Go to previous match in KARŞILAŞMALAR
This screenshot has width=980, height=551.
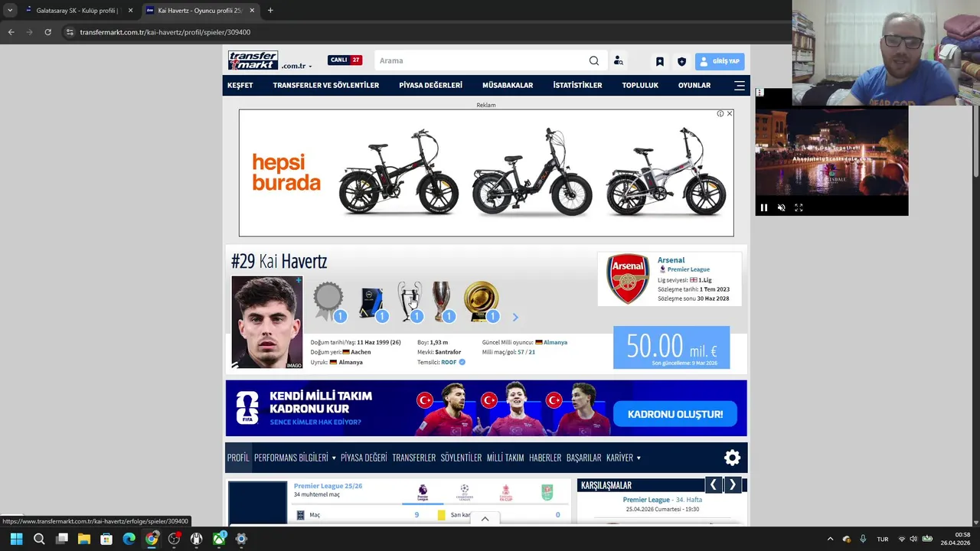click(x=714, y=484)
